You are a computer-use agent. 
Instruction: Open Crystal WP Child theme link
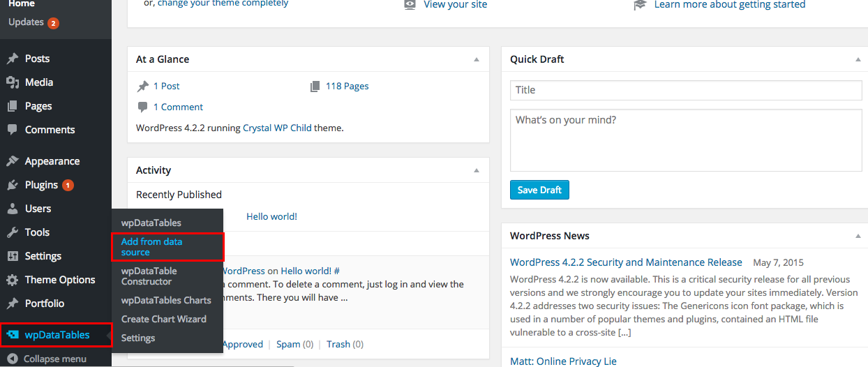tap(277, 128)
